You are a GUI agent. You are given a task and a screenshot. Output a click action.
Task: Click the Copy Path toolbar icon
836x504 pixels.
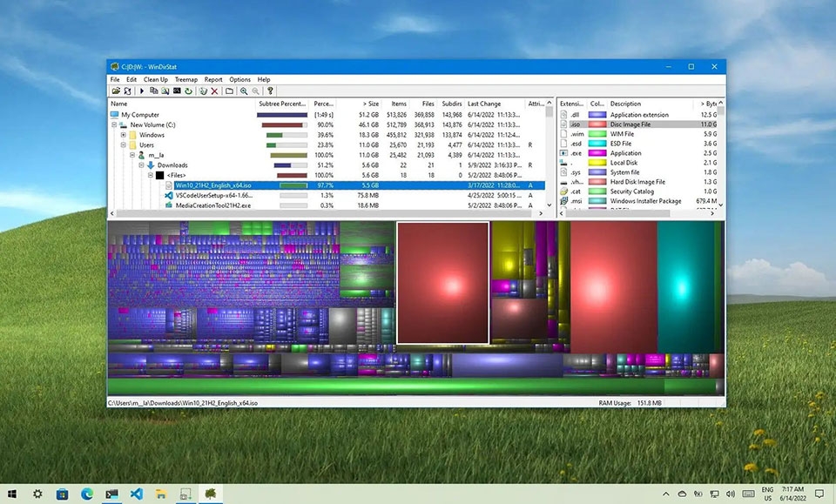coord(154,91)
